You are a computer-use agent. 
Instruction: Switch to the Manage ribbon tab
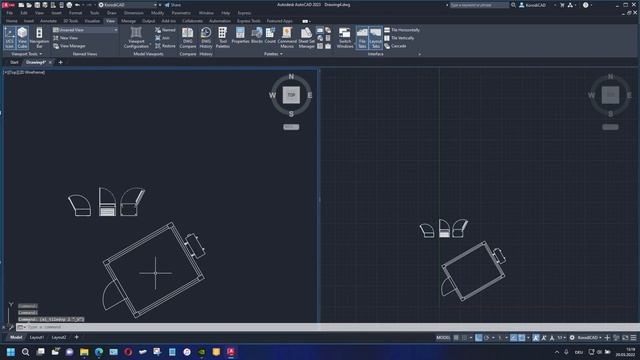point(128,21)
